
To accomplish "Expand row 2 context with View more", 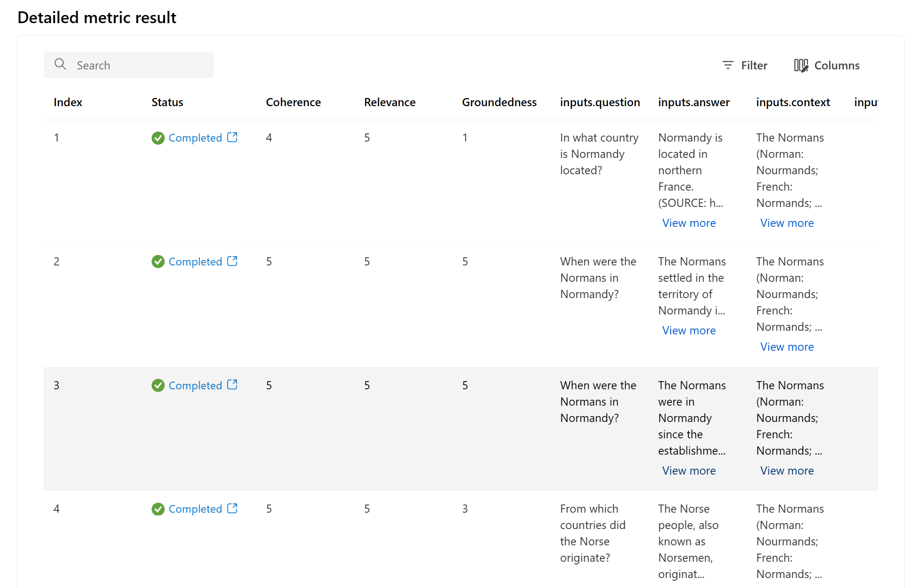I will click(x=787, y=347).
